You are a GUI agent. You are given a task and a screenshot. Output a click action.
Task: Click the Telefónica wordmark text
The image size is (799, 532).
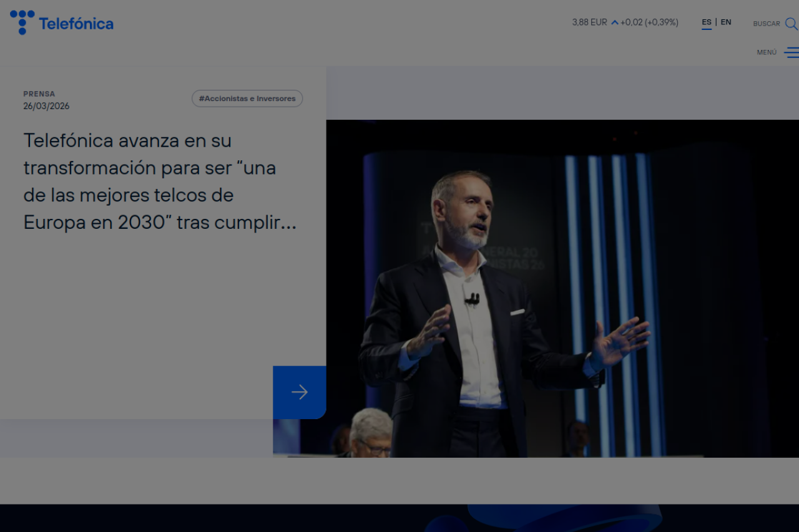click(x=76, y=24)
